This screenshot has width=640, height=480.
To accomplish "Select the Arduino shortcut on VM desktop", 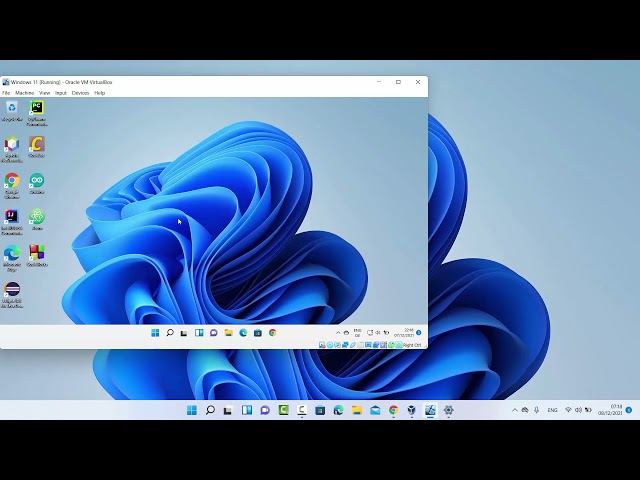I will (37, 183).
